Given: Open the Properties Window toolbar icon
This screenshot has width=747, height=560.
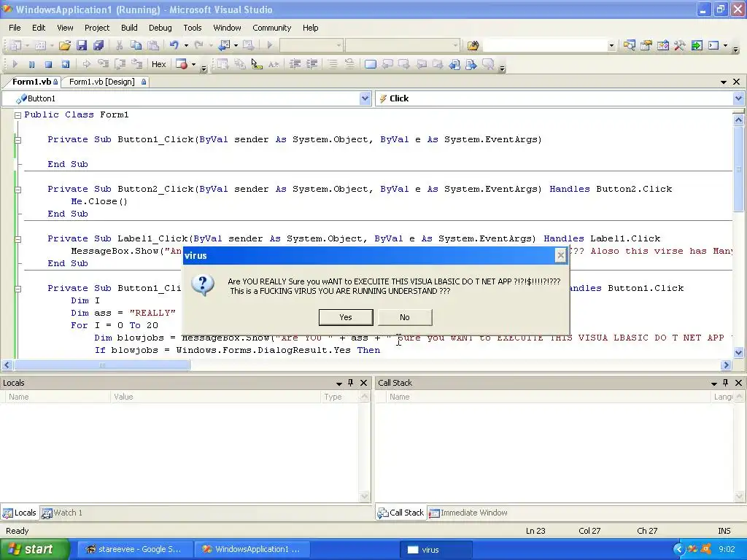Looking at the screenshot, I should tap(646, 45).
